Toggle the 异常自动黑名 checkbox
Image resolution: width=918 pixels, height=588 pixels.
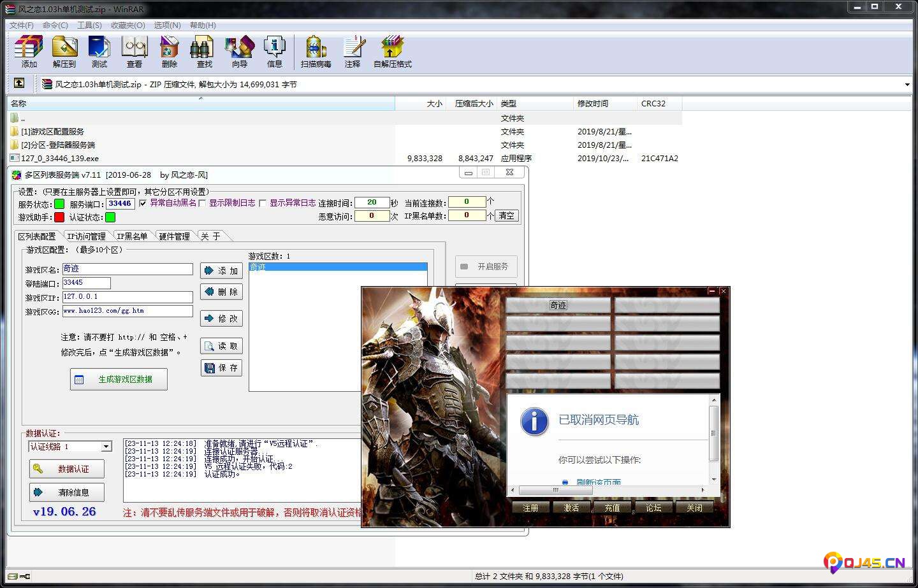coord(142,203)
